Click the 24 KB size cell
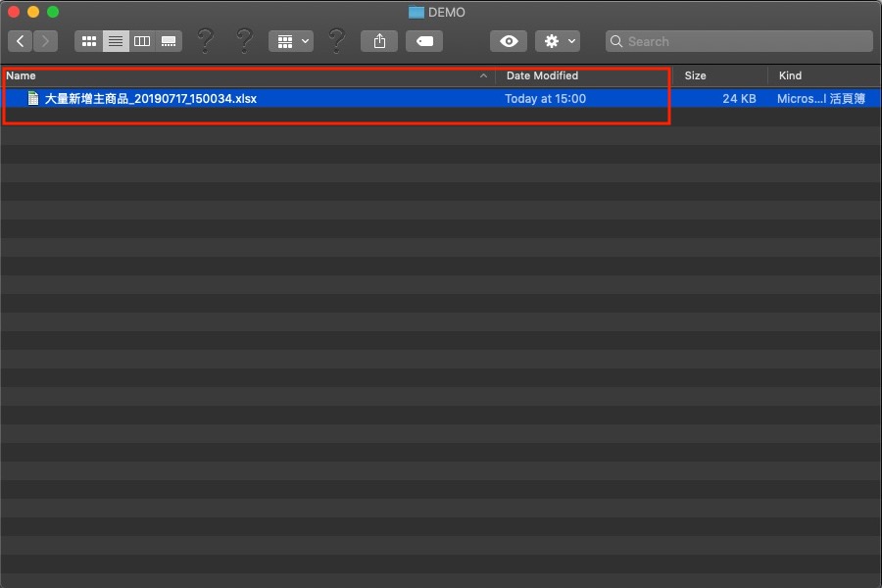Screen dimensions: 882x588 739,98
